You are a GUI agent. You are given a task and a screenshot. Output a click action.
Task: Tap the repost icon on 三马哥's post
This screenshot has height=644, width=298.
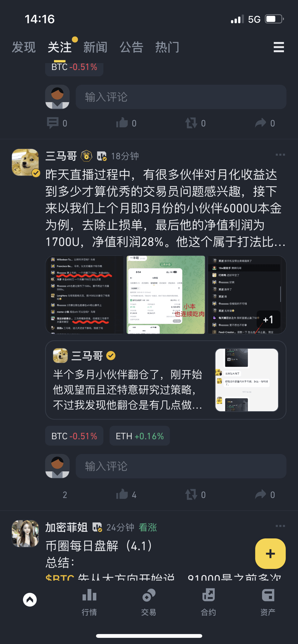tap(191, 494)
